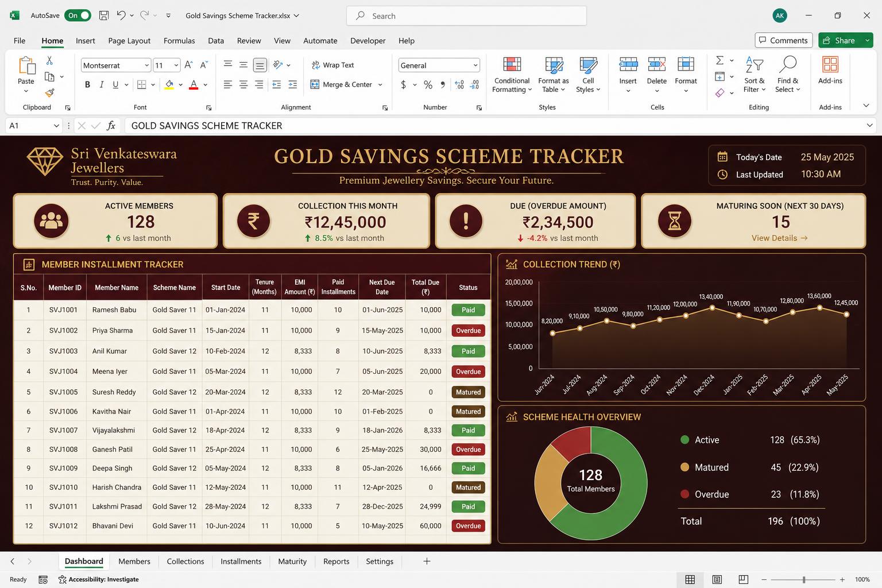Open the font size dropdown

pyautogui.click(x=176, y=65)
